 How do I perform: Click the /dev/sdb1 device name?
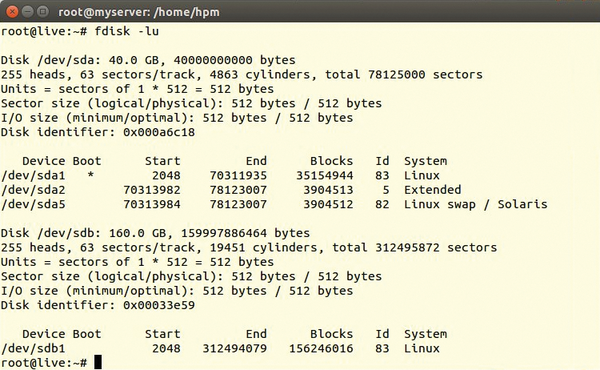(33, 349)
